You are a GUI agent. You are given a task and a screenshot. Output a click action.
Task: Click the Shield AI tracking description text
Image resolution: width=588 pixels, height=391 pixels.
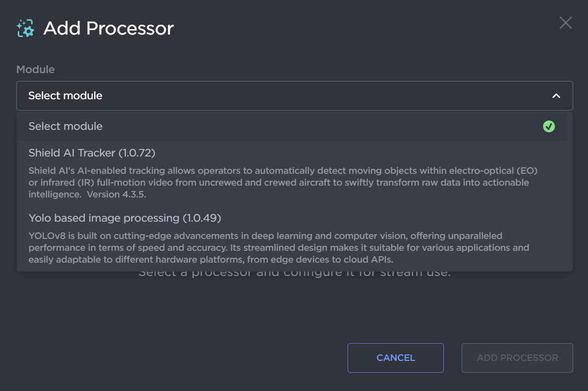pyautogui.click(x=281, y=183)
